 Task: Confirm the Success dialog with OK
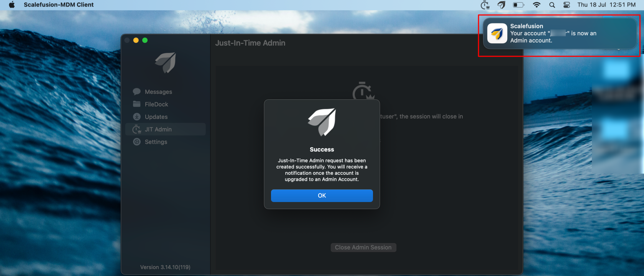[322, 195]
